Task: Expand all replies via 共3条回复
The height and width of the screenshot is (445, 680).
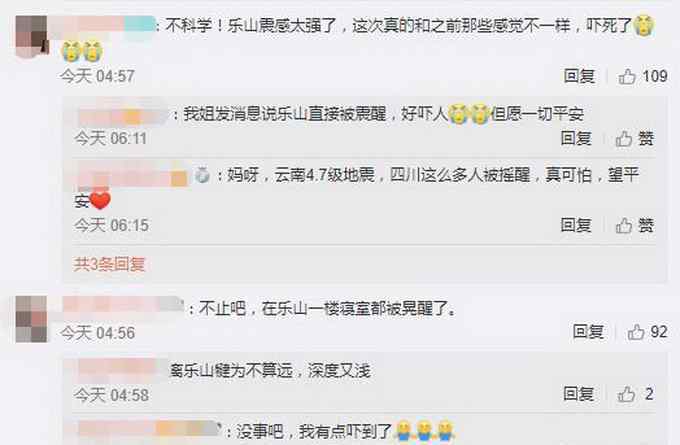Action: tap(109, 264)
